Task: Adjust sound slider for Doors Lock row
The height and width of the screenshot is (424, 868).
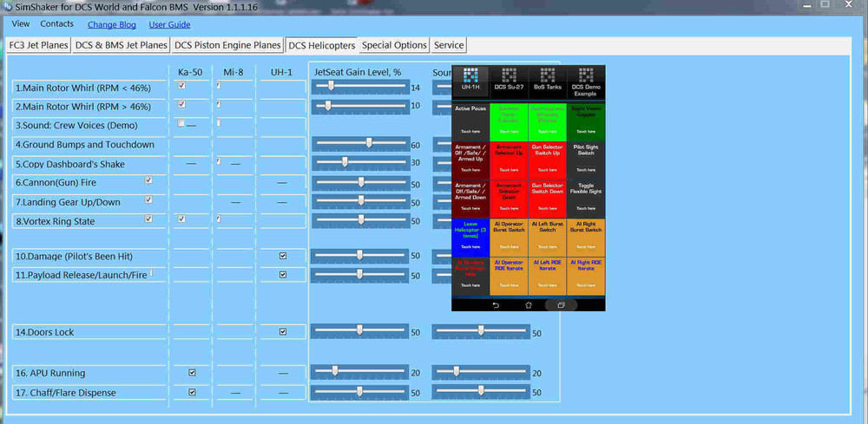Action: coord(481,332)
